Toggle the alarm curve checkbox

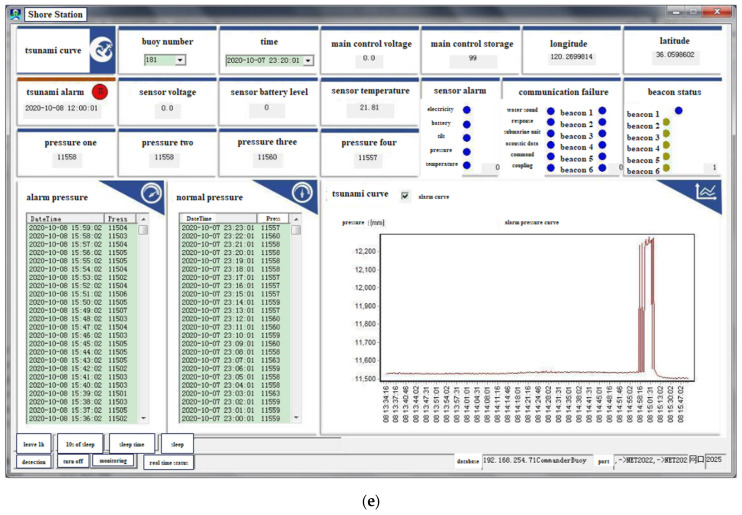[x=405, y=196]
